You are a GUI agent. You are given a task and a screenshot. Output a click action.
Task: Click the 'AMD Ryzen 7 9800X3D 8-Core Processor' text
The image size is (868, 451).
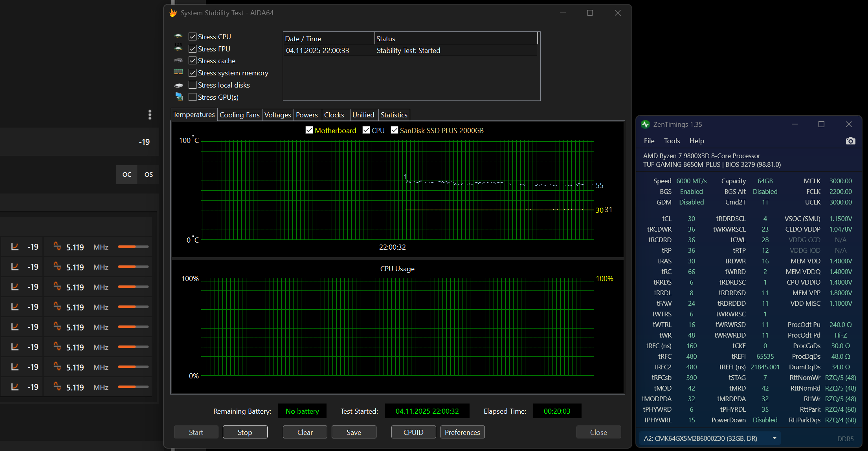click(x=701, y=156)
